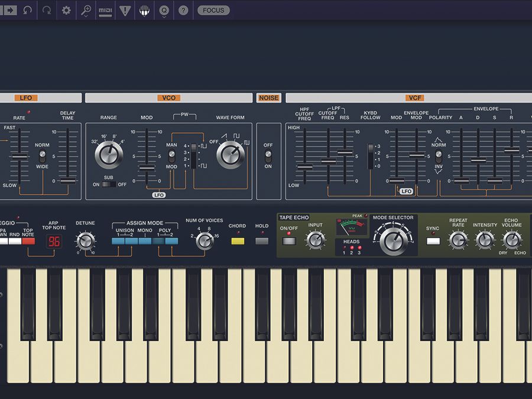Click the LPF RES slider handle
The image size is (532, 399).
pyautogui.click(x=345, y=153)
